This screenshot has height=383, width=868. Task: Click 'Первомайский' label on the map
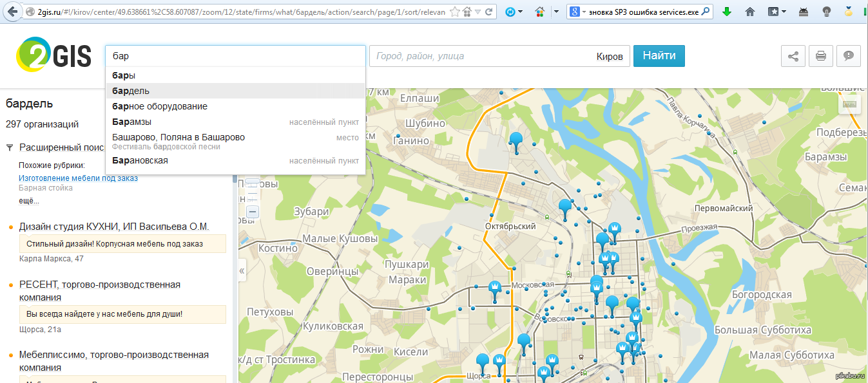tap(724, 209)
